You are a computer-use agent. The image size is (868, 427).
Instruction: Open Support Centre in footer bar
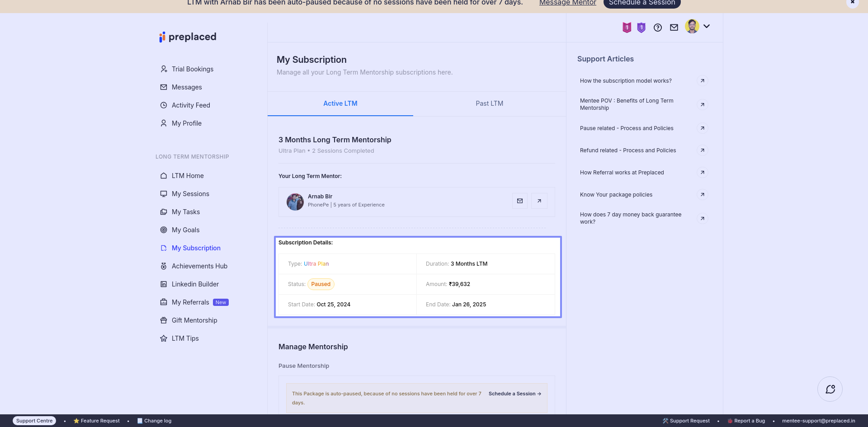coord(34,421)
